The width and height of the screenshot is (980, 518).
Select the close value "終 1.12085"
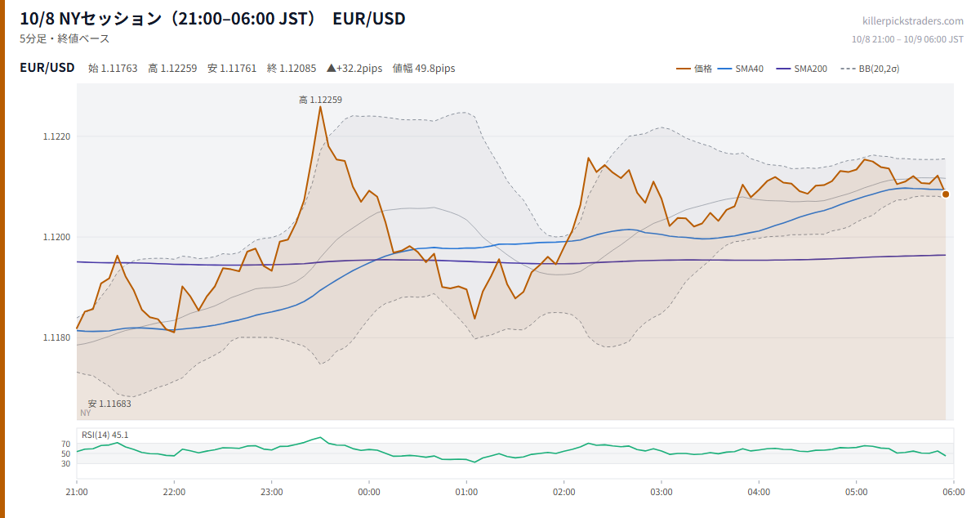292,69
